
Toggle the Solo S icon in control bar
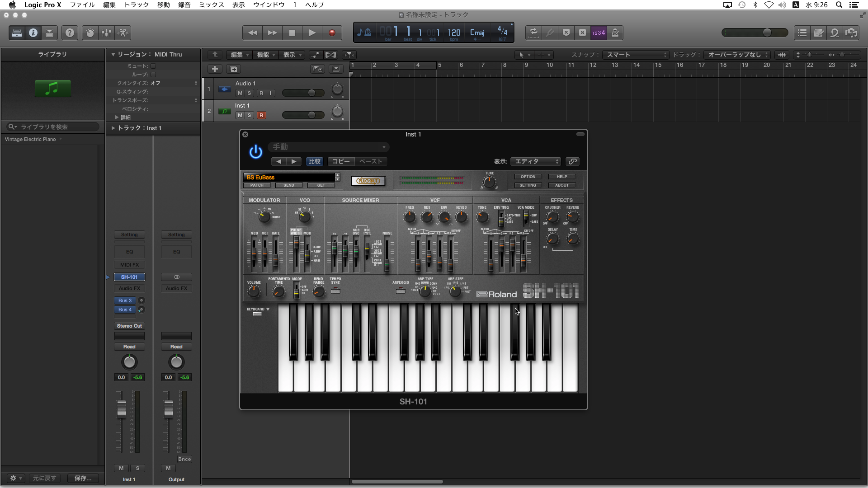(x=582, y=33)
